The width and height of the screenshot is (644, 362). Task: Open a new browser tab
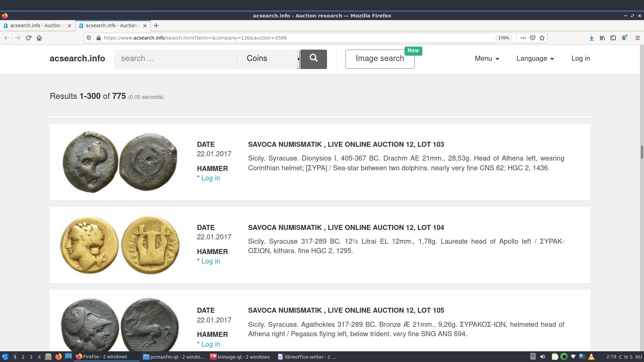pos(156,25)
